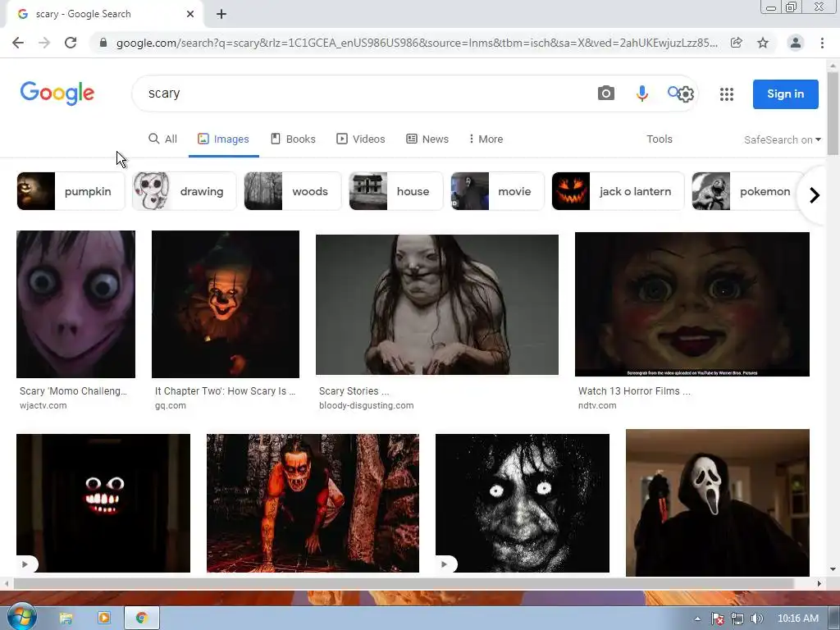
Task: Click Sign in button
Action: [x=785, y=94]
